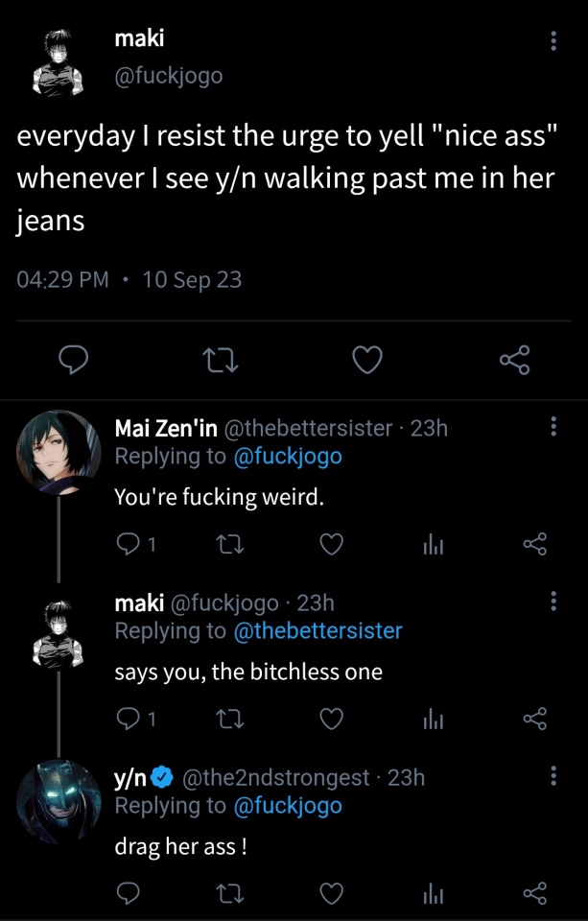588x921 pixels.
Task: Like maki's "bitchless one" reply
Action: pyautogui.click(x=332, y=720)
